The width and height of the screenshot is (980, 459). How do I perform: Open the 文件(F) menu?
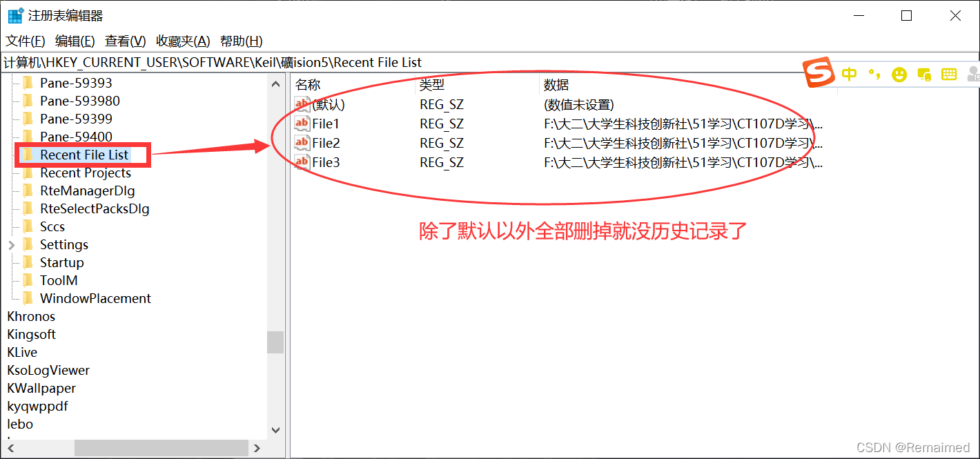point(26,41)
